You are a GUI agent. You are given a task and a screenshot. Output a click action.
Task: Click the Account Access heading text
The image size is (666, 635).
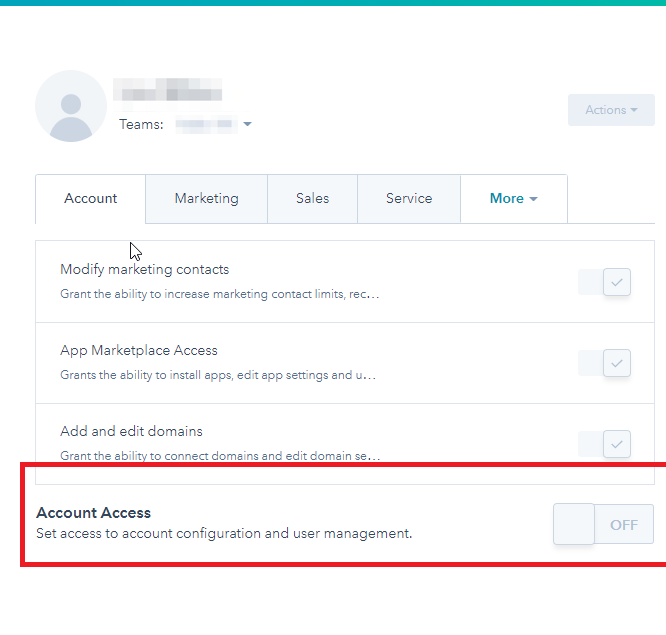[x=93, y=513]
